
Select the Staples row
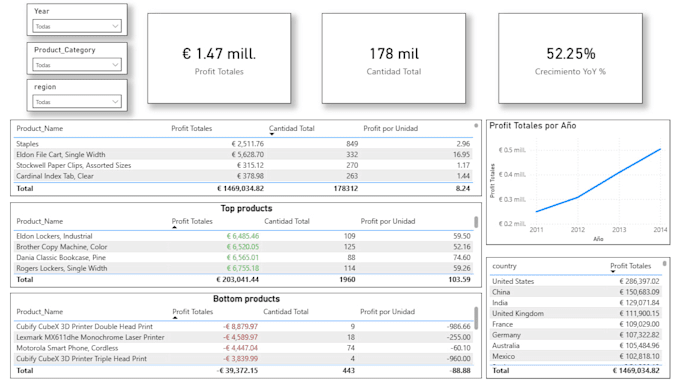click(243, 144)
